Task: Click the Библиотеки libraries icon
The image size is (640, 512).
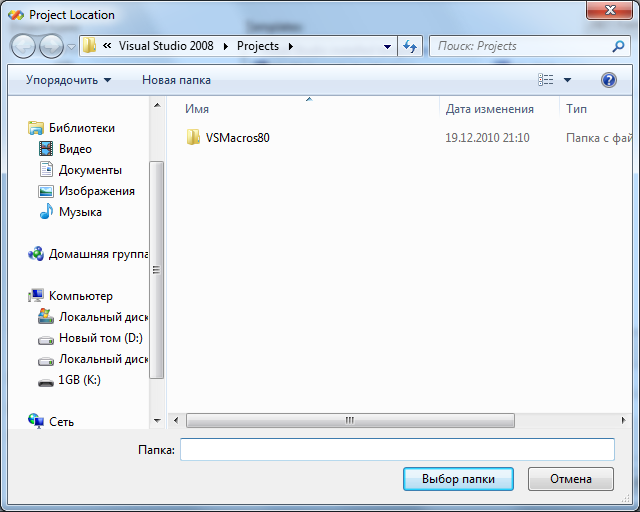Action: tap(36, 128)
